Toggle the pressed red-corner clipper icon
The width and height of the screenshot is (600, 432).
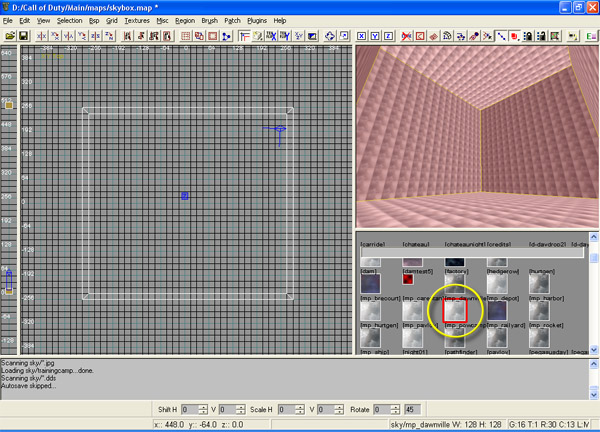coord(244,36)
